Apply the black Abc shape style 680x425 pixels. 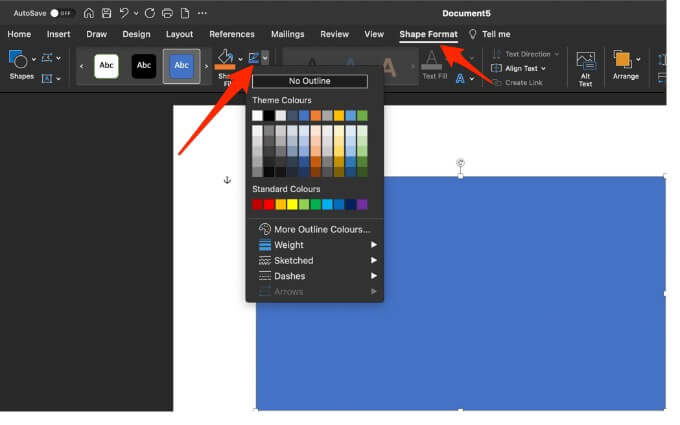coord(144,66)
